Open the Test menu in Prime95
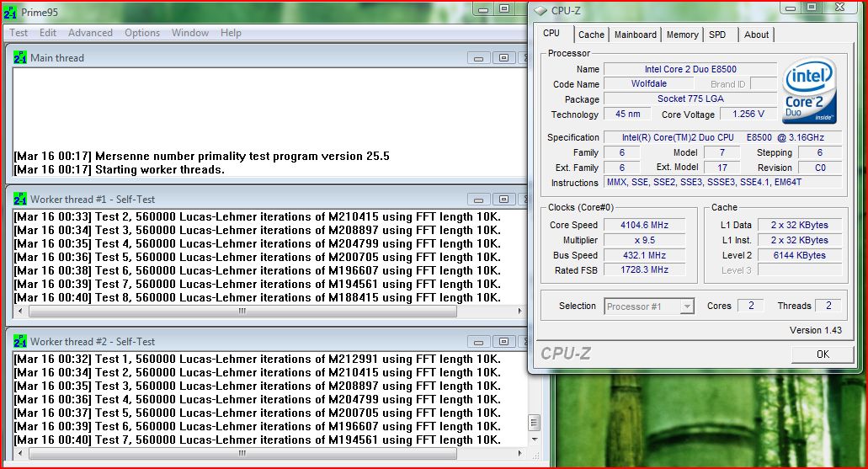868x469 pixels. click(x=19, y=33)
